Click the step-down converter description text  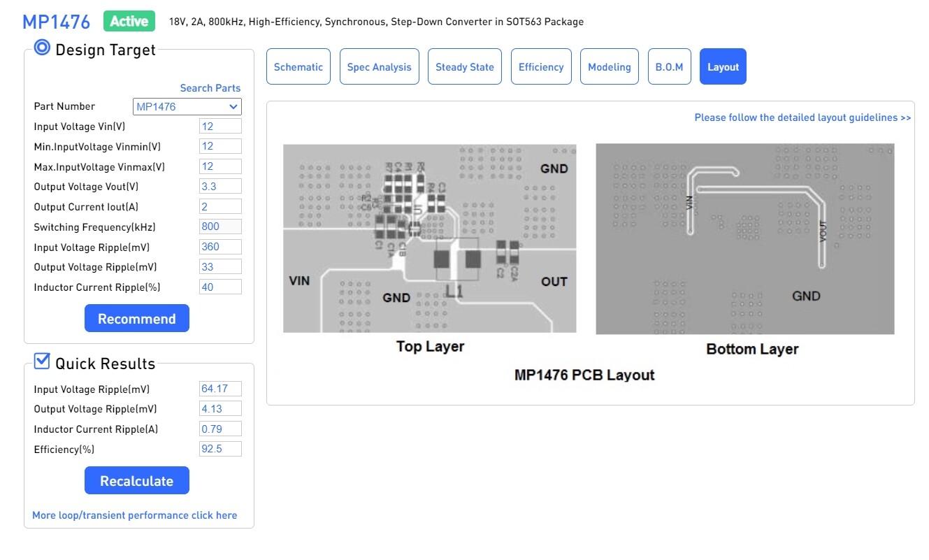point(376,22)
